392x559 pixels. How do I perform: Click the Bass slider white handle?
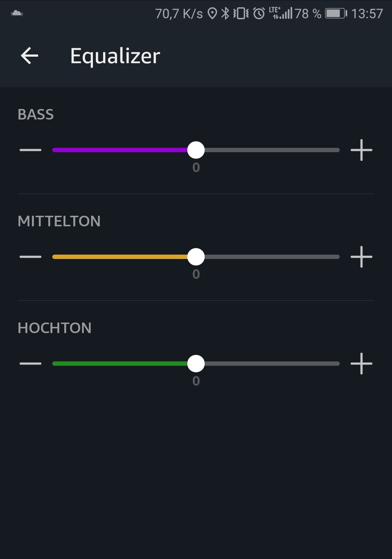click(x=196, y=150)
